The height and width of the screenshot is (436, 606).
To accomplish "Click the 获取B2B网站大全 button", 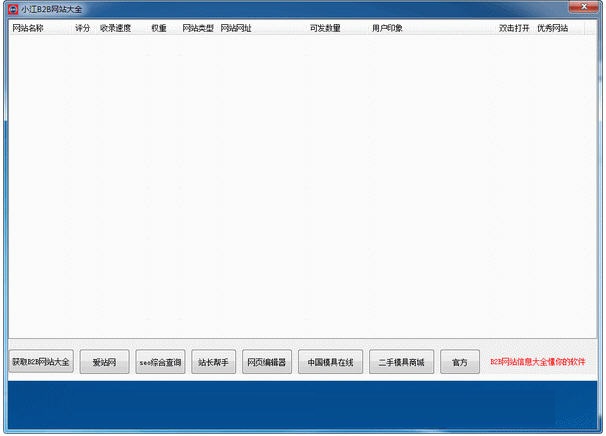I will (41, 362).
